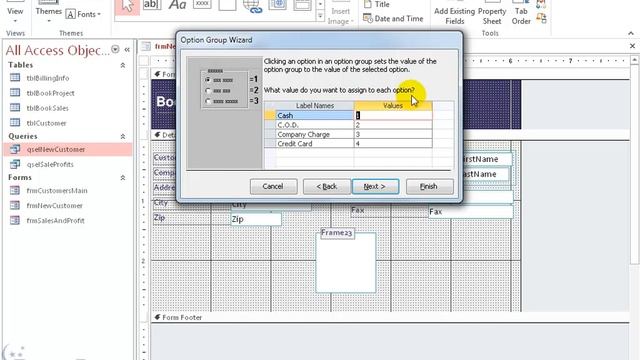Pick the Navigation control in the controls gallery

pyautogui.click(x=302, y=6)
